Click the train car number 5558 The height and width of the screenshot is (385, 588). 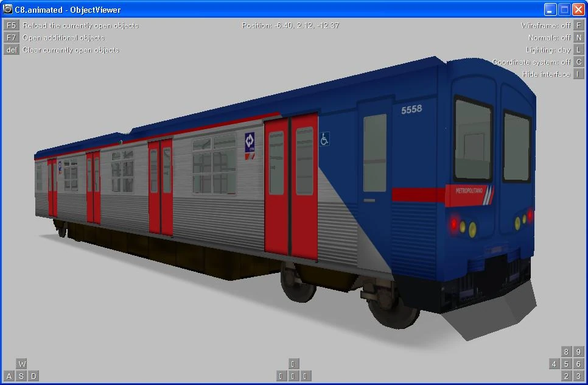[411, 109]
